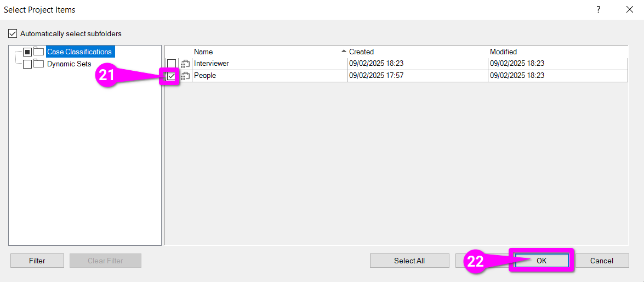Toggle Automatically select subfolders checkbox

click(13, 33)
